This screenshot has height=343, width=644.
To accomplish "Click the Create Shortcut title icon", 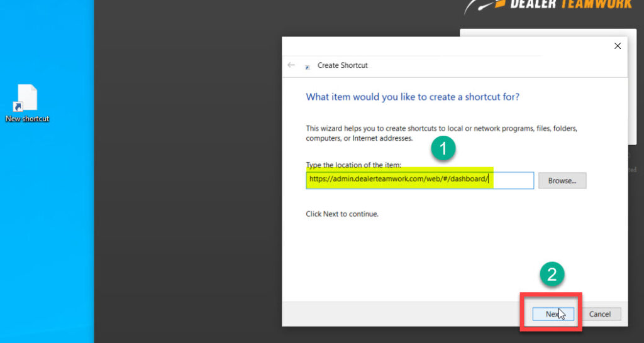I will coord(307,67).
